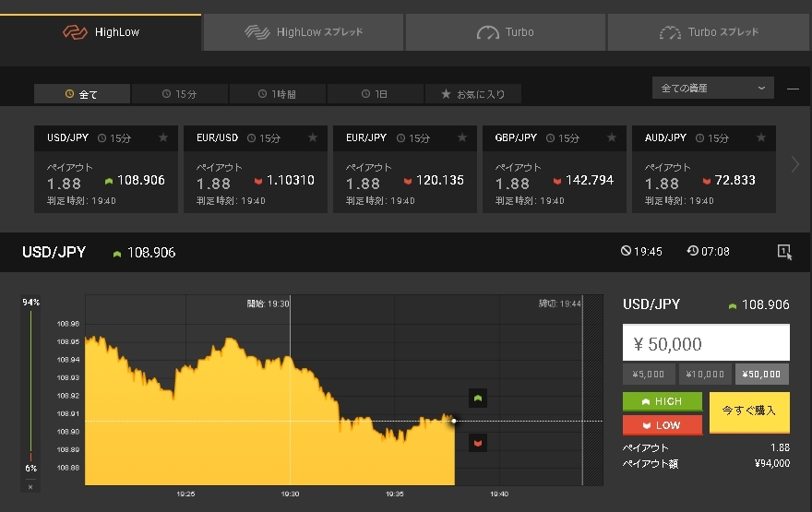This screenshot has width=812, height=512.
Task: Click the Turbo speedometer icon
Action: point(488,32)
